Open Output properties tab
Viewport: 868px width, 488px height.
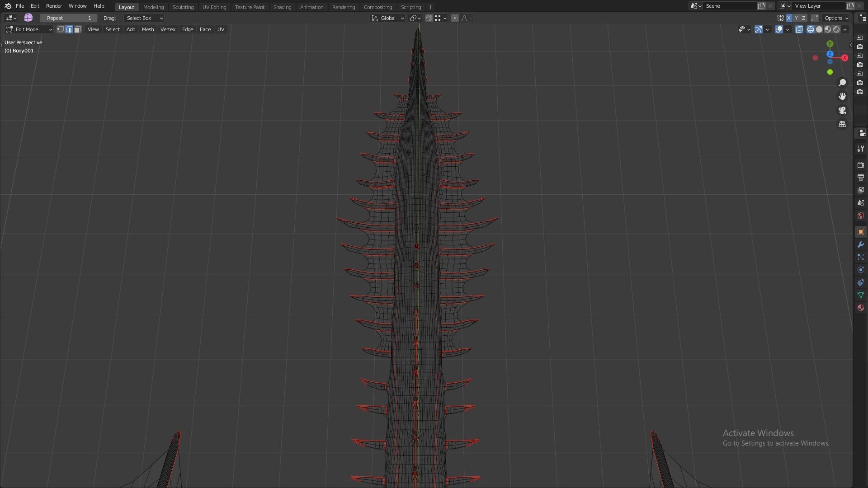[861, 178]
